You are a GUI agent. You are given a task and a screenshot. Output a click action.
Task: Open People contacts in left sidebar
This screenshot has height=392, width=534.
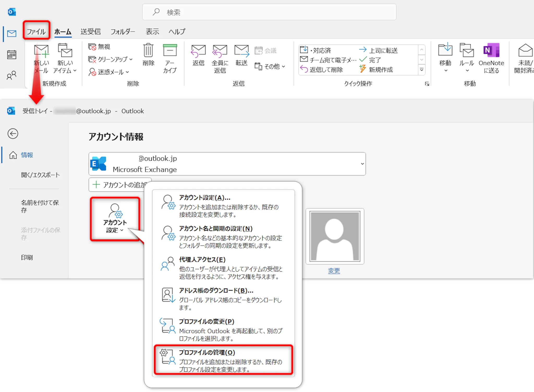click(x=12, y=76)
